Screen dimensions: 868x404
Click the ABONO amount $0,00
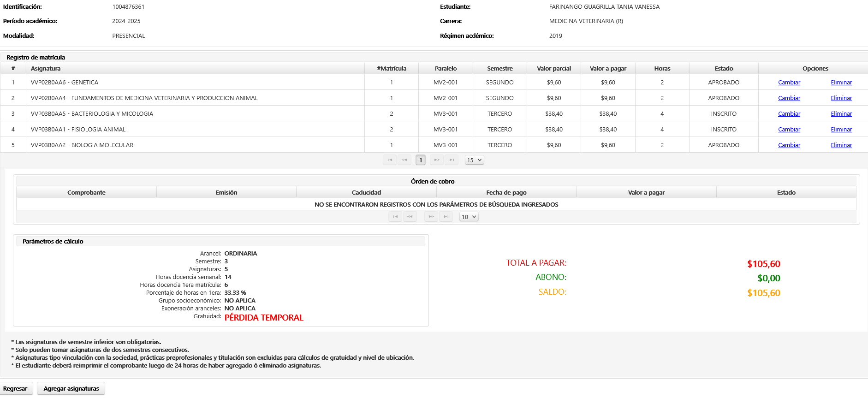tap(769, 278)
